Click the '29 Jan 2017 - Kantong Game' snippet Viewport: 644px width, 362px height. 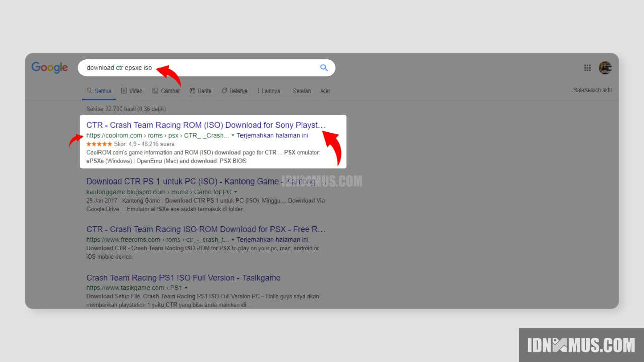pos(205,205)
